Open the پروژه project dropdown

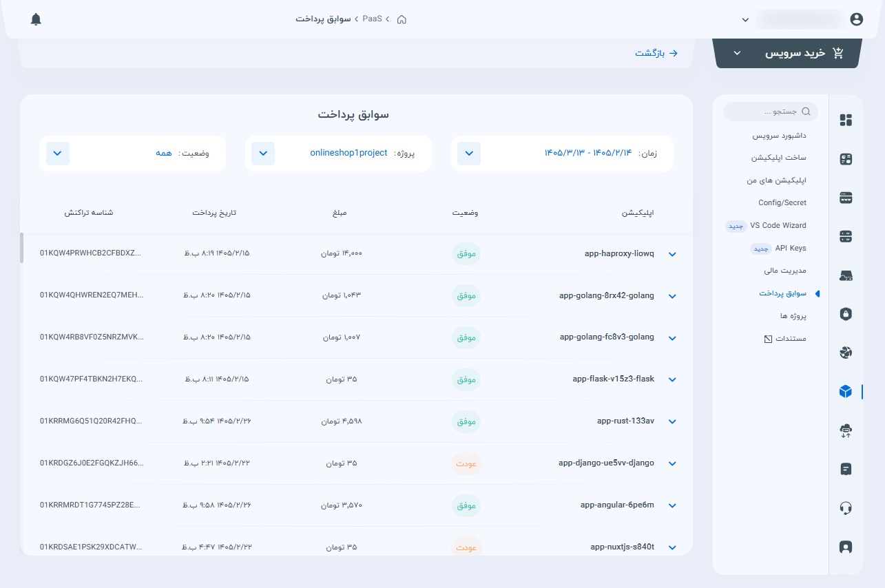(x=263, y=153)
